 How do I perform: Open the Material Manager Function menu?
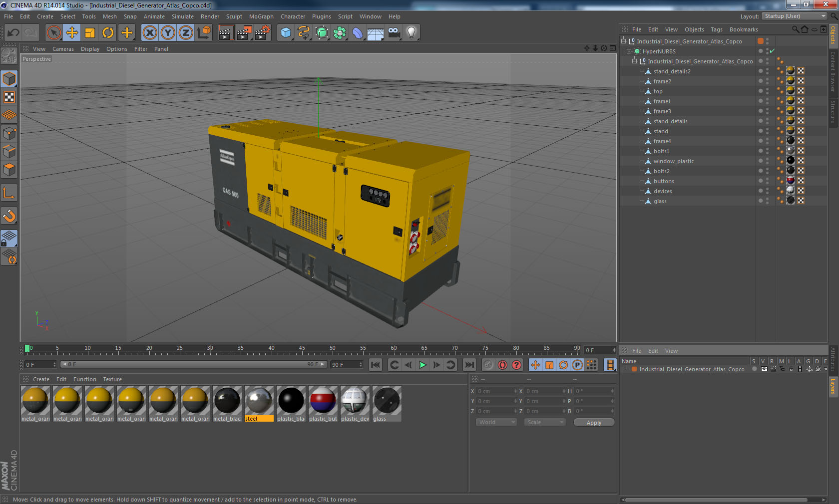coord(85,379)
